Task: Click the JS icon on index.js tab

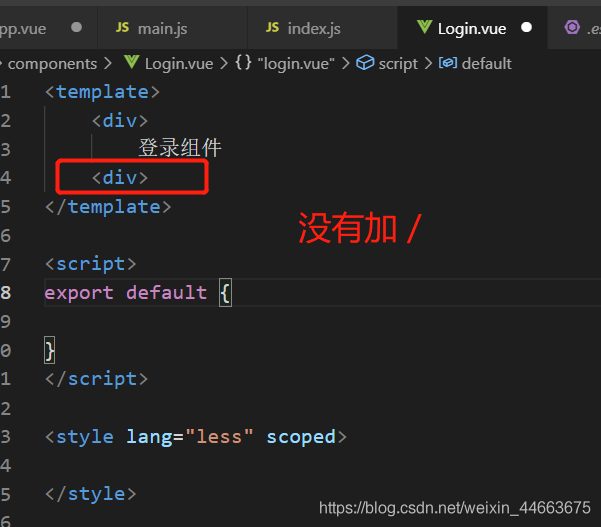Action: (x=273, y=28)
